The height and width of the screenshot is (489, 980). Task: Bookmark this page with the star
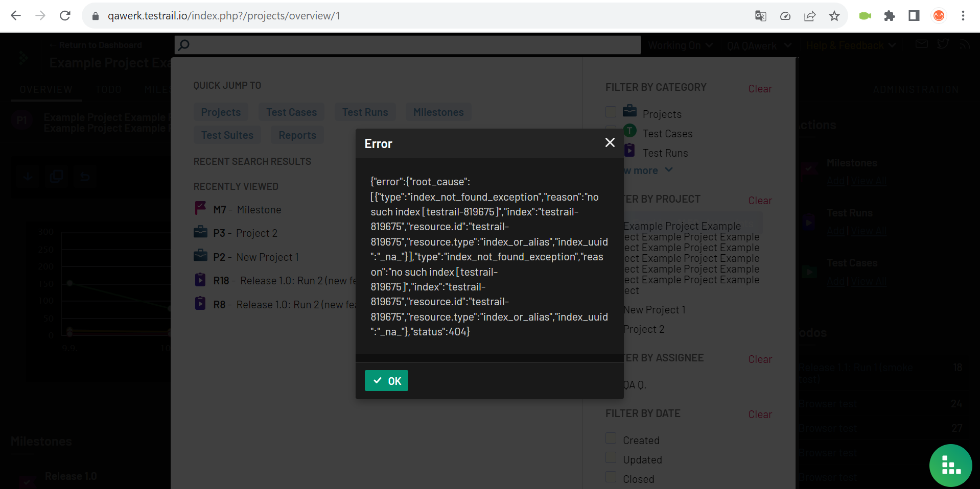click(x=834, y=16)
